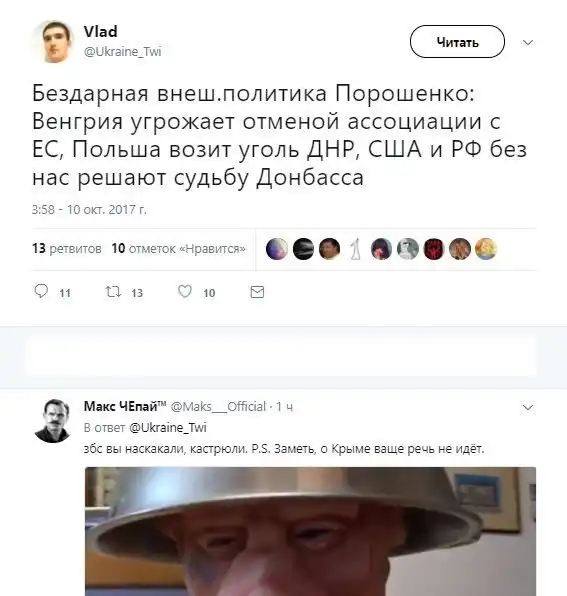This screenshot has height=596, width=567.
Task: Open the 10 отметок «Нравится» list
Action: [x=179, y=249]
